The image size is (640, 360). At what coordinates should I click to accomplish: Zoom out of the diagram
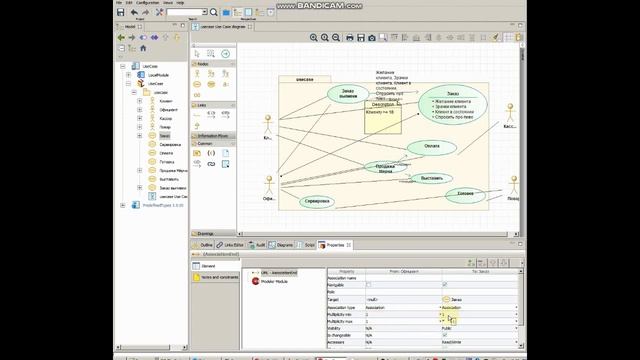(x=336, y=38)
